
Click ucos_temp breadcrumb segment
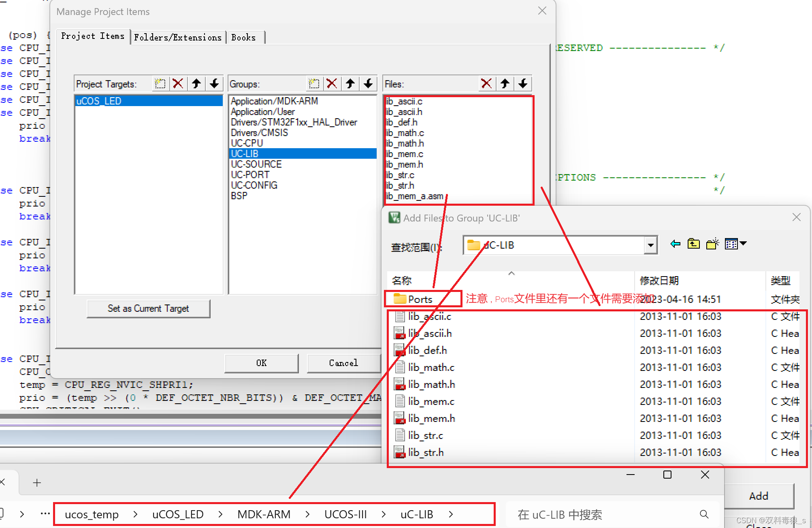coord(92,514)
